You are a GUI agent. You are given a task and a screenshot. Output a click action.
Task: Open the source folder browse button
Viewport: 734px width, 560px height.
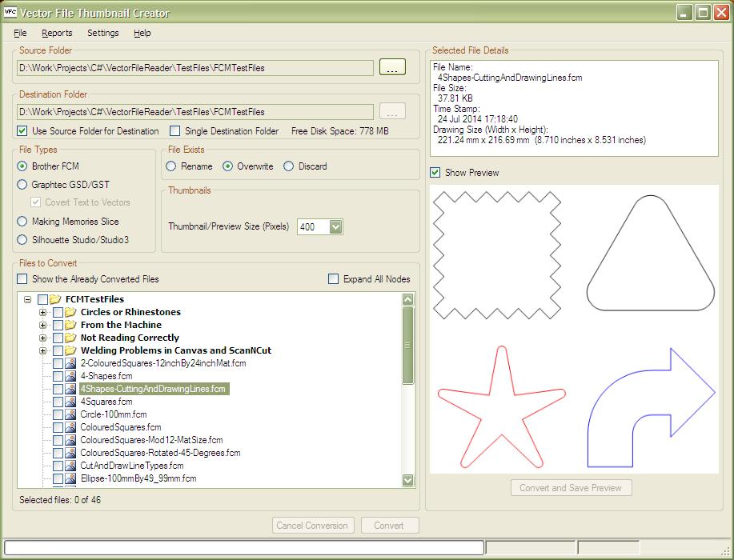391,68
